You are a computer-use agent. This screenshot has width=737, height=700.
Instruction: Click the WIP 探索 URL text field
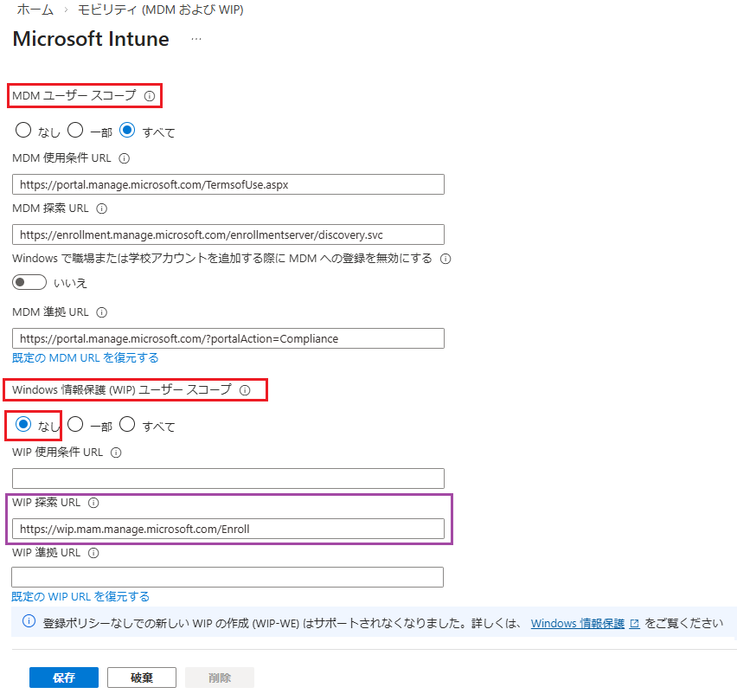coord(228,529)
